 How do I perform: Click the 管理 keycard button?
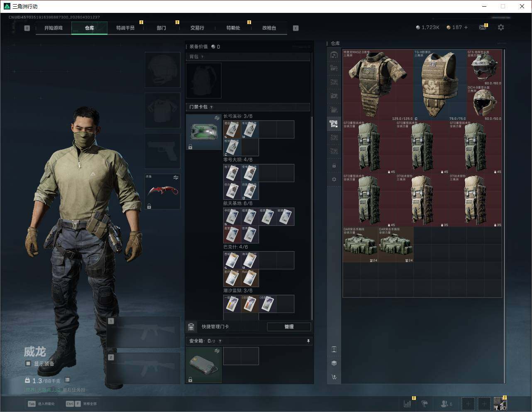click(x=289, y=327)
